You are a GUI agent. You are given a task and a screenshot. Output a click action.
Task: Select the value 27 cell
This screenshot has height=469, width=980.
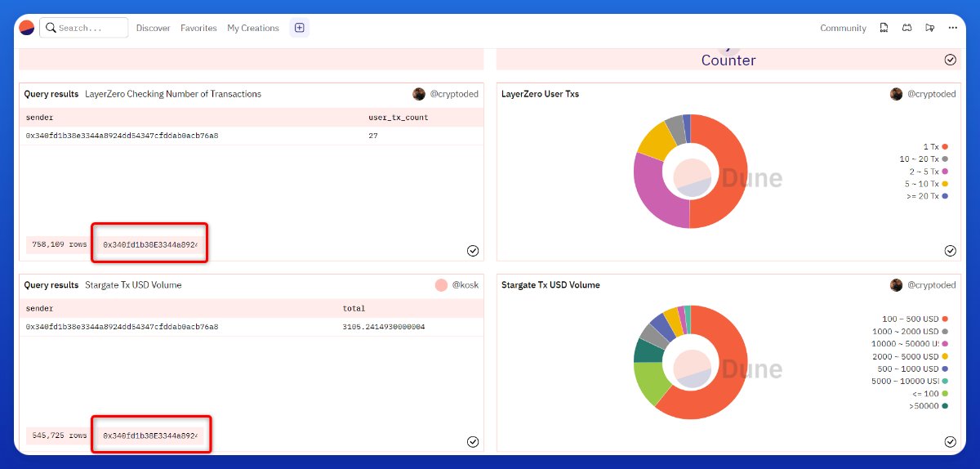click(x=372, y=136)
